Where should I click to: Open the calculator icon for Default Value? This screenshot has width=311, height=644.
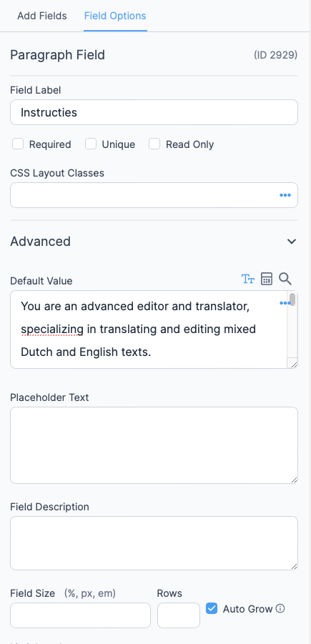pos(267,279)
